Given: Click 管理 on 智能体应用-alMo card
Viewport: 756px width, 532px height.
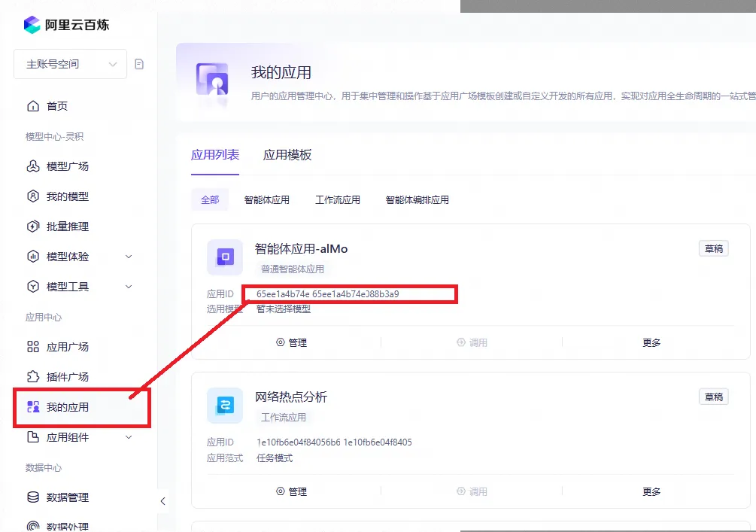Looking at the screenshot, I should (x=292, y=342).
